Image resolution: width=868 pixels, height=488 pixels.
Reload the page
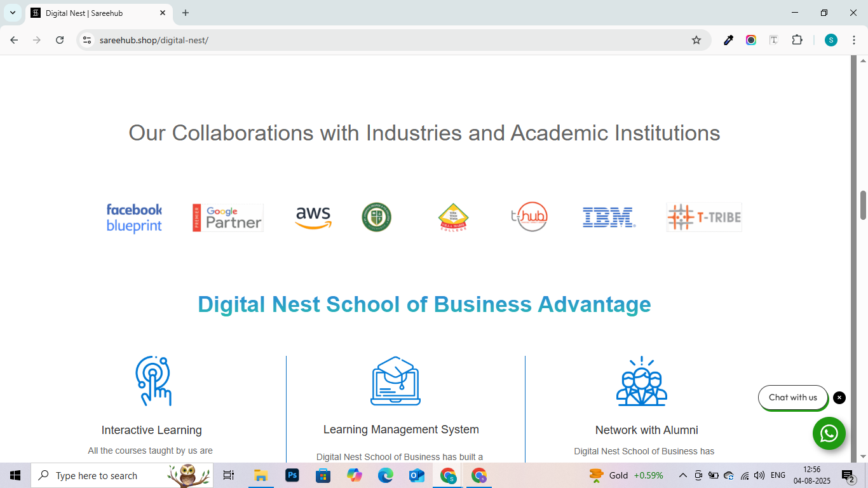click(60, 40)
